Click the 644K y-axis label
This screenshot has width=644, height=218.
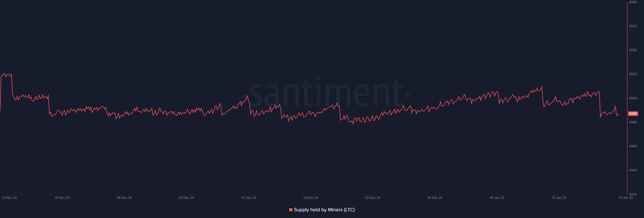pos(633,170)
